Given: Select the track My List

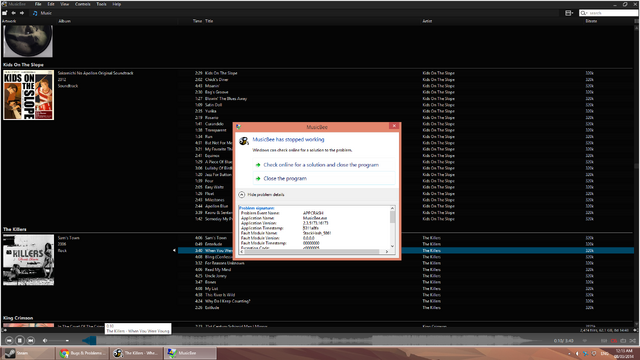Looking at the screenshot, I should pos(211,289).
